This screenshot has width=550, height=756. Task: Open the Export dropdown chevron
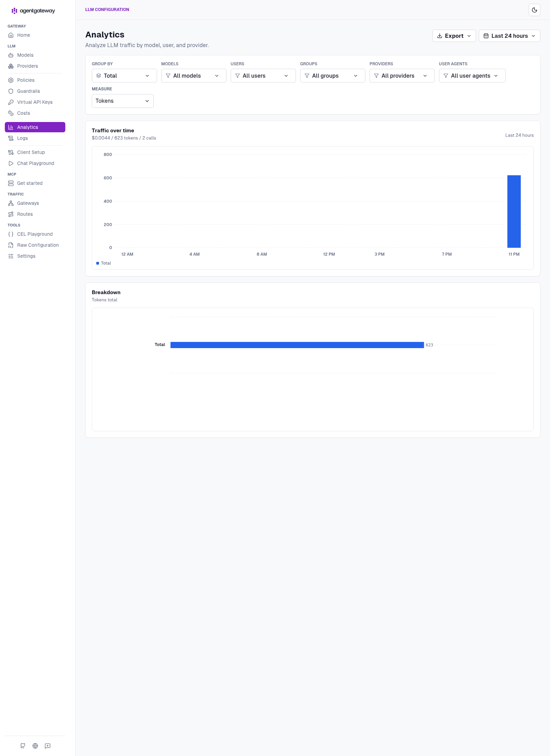pyautogui.click(x=469, y=36)
